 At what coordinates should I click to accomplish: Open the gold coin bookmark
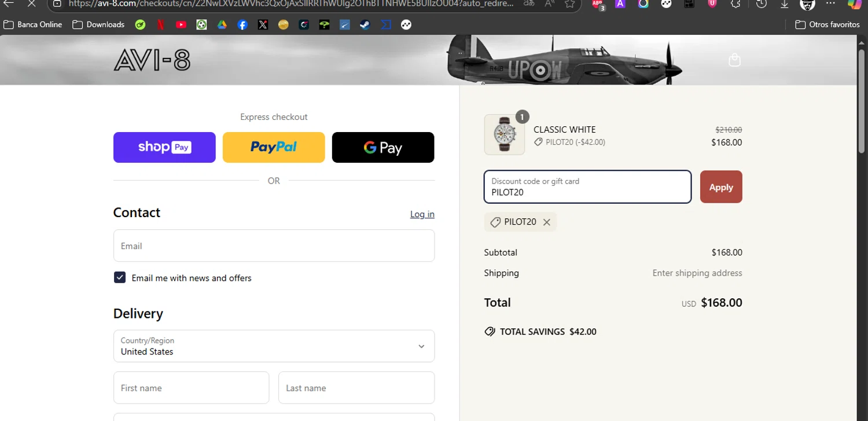tap(283, 25)
